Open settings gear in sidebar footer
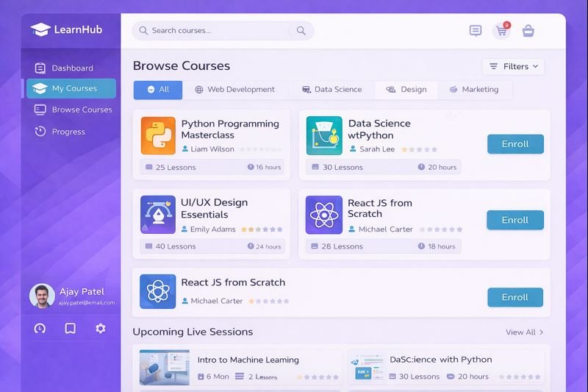Screen dimensions: 588x392 pos(101,329)
